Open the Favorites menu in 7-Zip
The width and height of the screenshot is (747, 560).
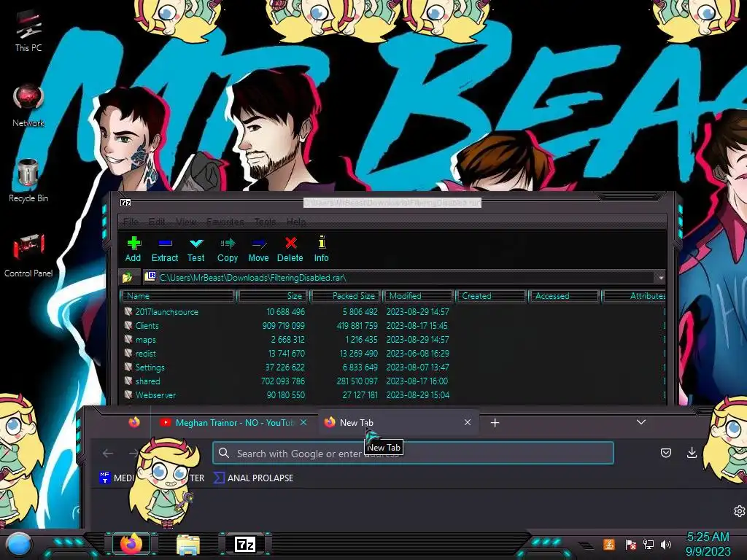225,222
